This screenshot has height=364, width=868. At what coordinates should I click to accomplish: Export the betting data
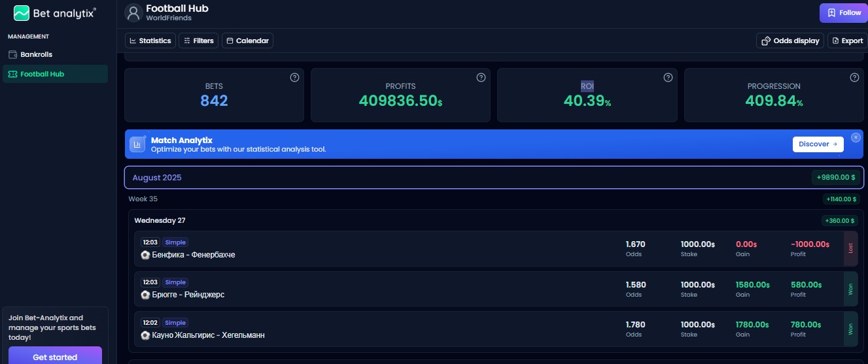pos(847,41)
